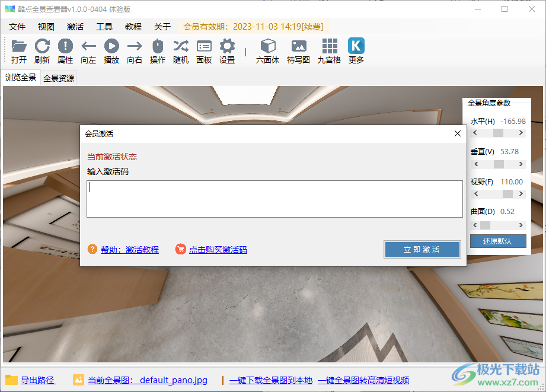Click in the activation code input box
546x392 pixels.
[x=274, y=199]
